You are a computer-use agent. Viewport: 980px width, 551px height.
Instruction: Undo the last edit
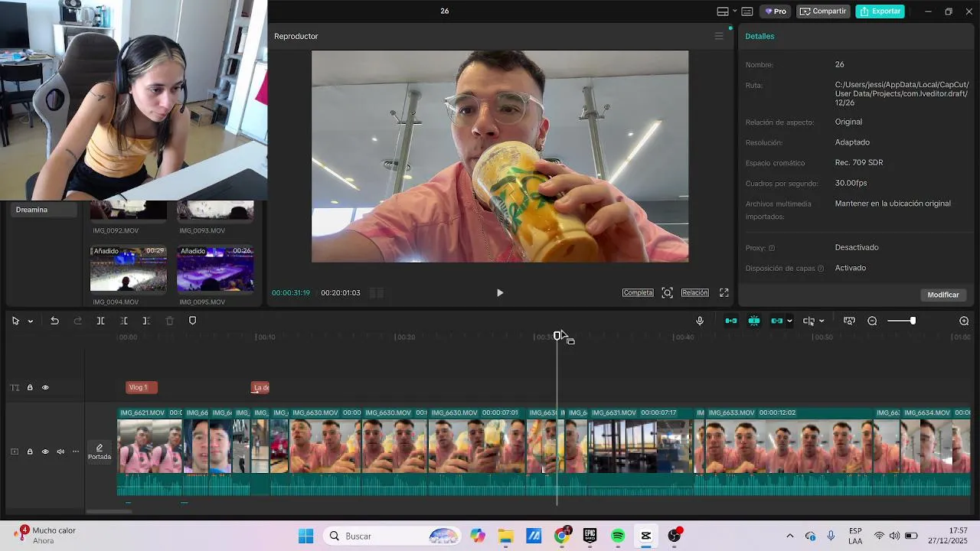[x=54, y=321]
